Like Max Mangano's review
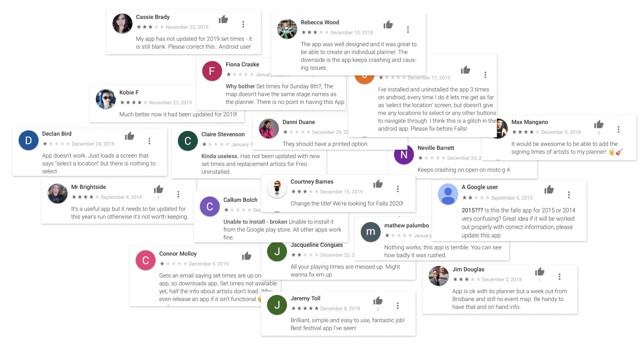Viewport: 644px width, 353px height. [x=599, y=124]
